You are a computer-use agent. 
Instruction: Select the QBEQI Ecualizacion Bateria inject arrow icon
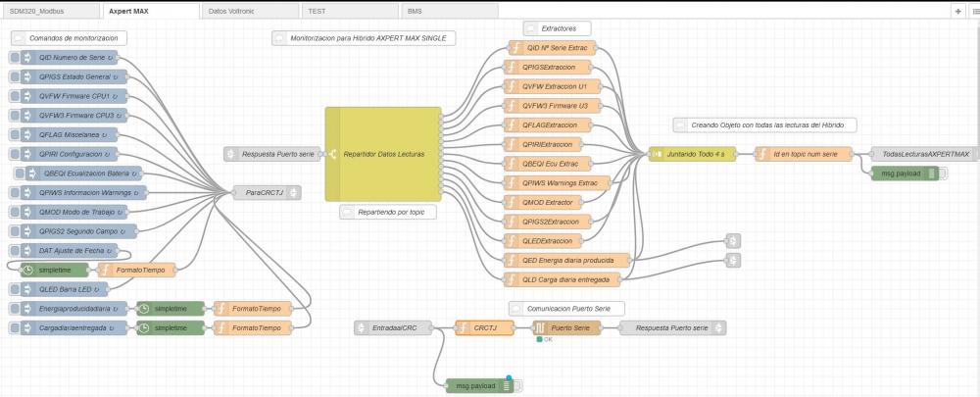[32, 174]
